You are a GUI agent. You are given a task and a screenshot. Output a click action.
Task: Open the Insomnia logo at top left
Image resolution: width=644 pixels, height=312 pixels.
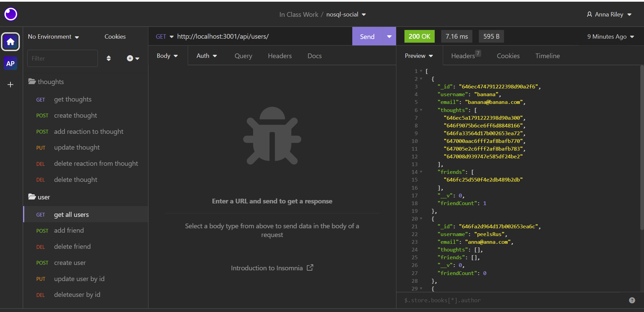coord(10,14)
